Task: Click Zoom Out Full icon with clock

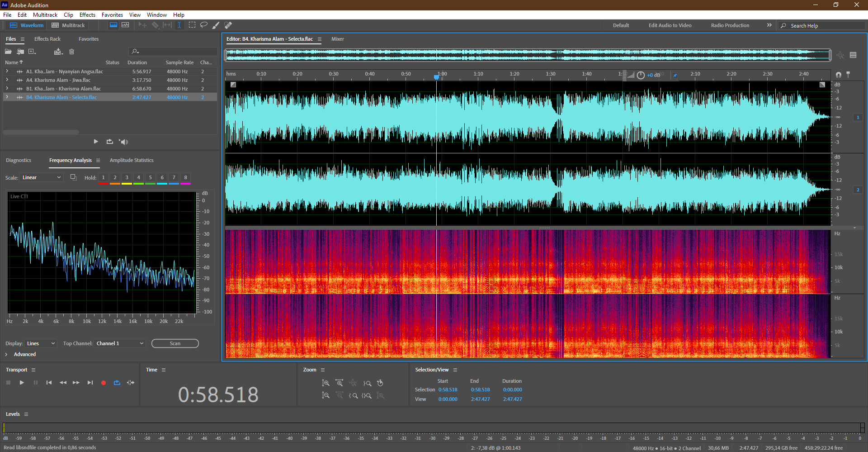Action: [x=380, y=383]
